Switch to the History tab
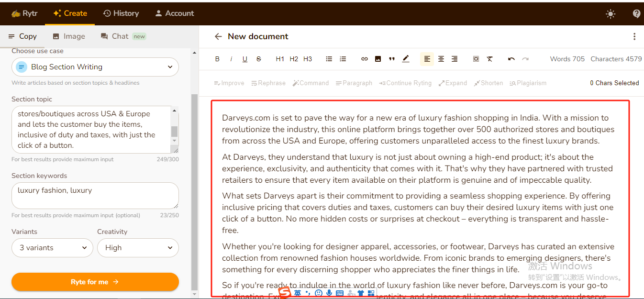Screen dimensions: 644x299 [121, 13]
